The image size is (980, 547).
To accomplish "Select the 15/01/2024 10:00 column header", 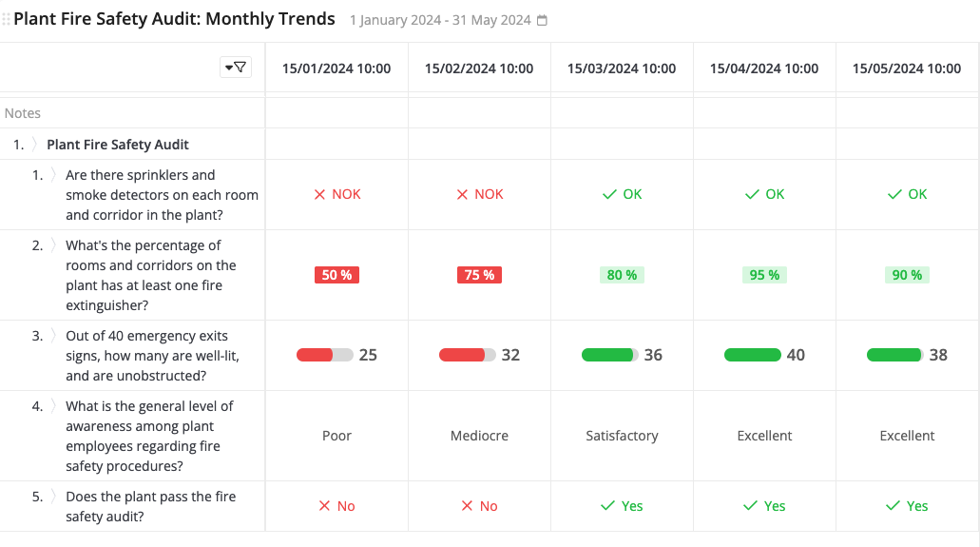I will click(x=336, y=68).
